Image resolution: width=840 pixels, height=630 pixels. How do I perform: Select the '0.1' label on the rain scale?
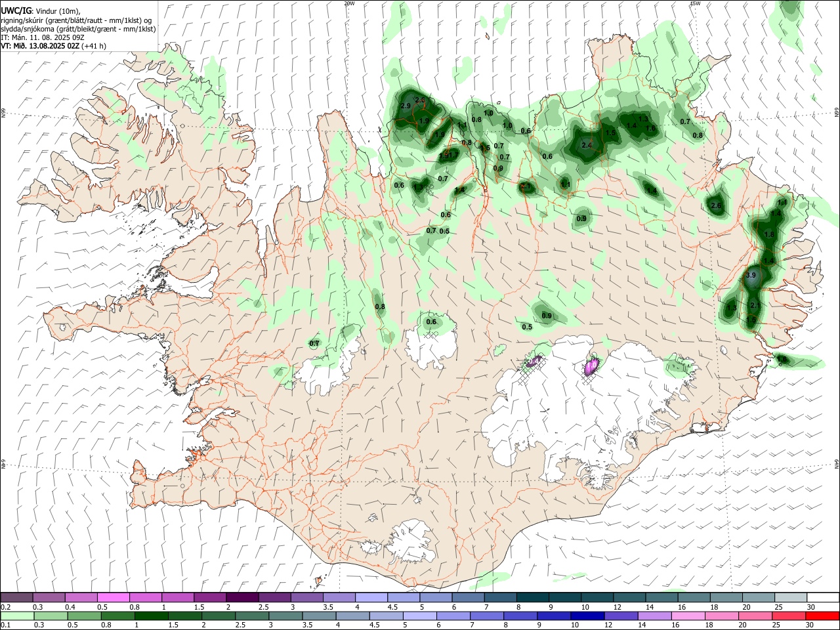[x=6, y=625]
